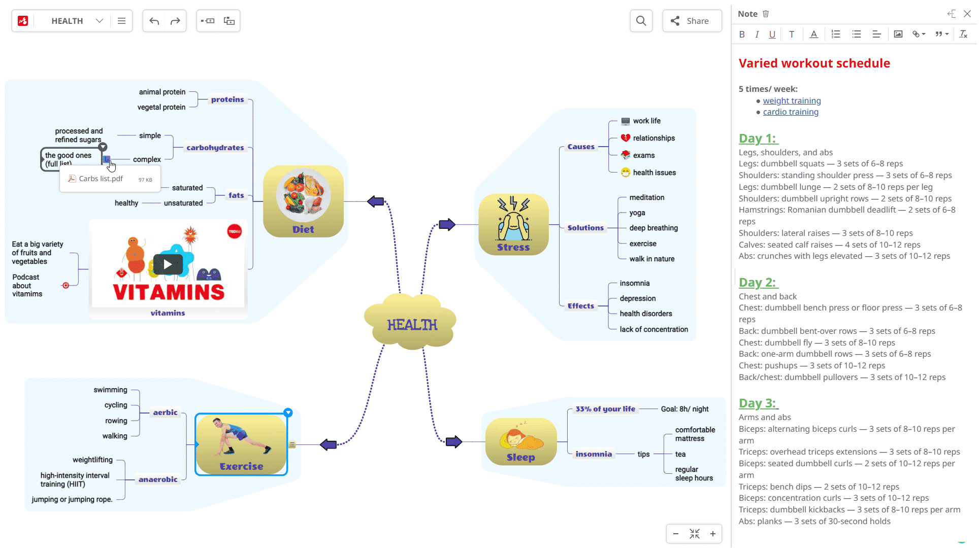Click the undo arrow button
The height and width of the screenshot is (553, 980).
pos(153,20)
